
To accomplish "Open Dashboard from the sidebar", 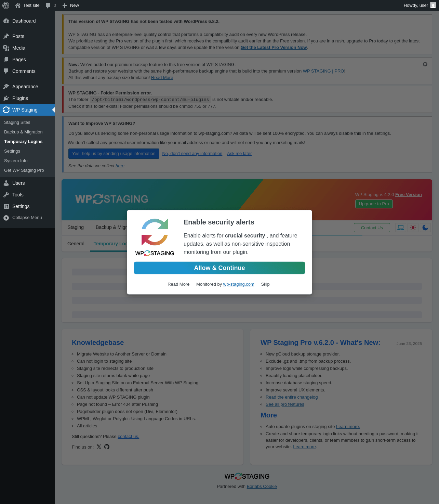I will click(x=27, y=21).
